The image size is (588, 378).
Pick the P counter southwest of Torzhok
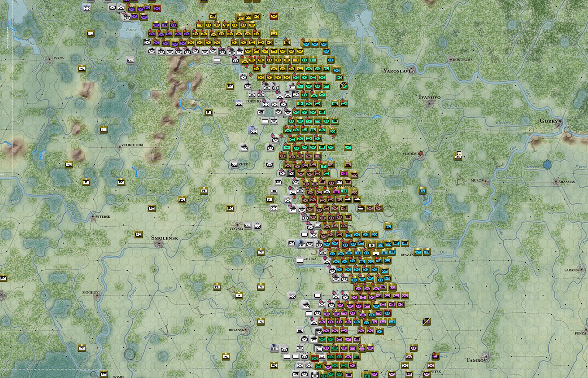point(208,112)
